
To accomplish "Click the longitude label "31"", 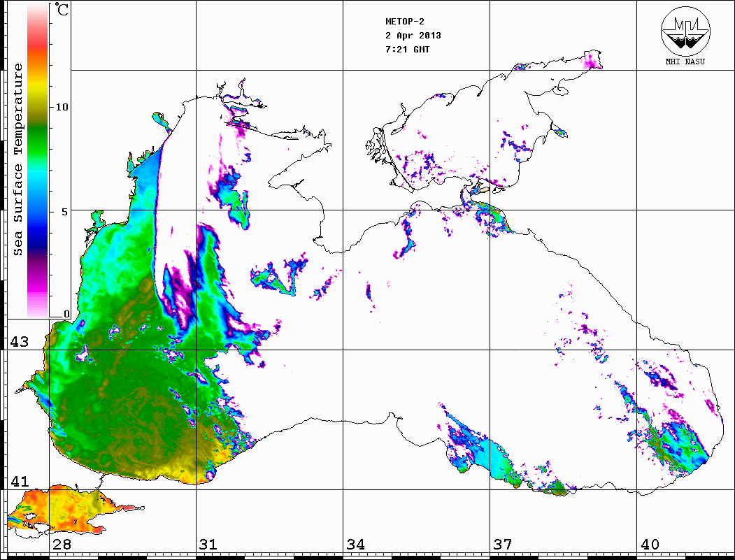I will pyautogui.click(x=208, y=544).
